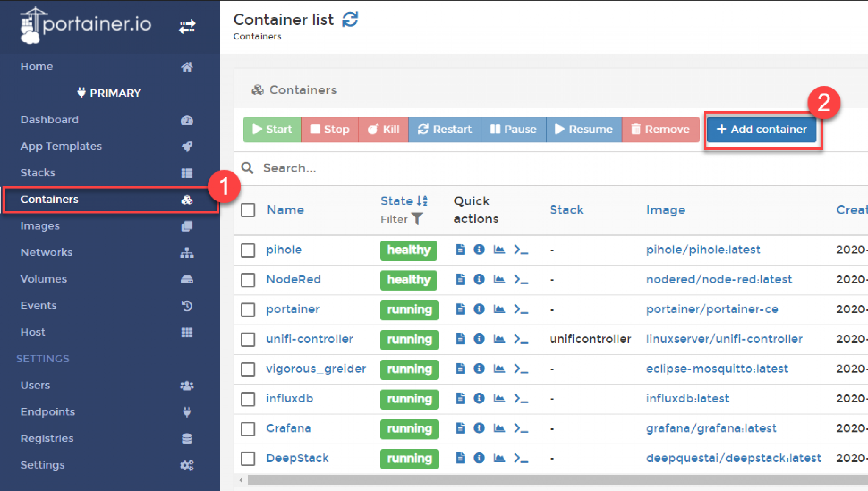Open the unificontroller stack link
The width and height of the screenshot is (868, 491).
590,338
